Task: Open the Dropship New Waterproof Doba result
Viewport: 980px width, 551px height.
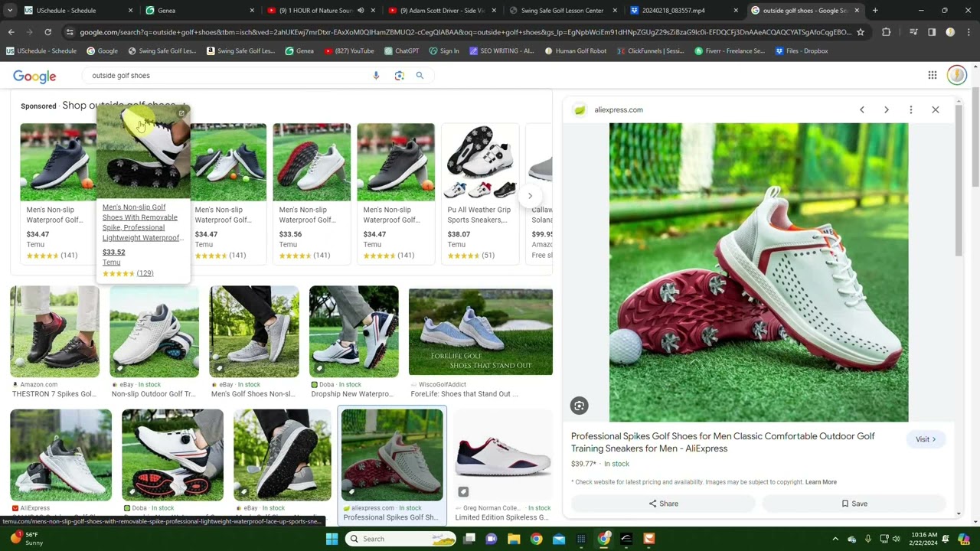Action: pos(353,342)
